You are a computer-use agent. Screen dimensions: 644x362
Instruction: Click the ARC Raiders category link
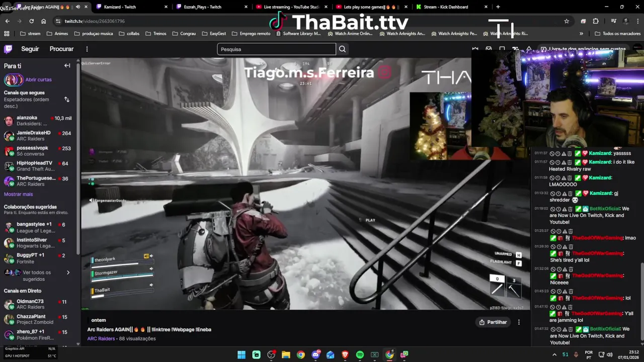pyautogui.click(x=101, y=338)
